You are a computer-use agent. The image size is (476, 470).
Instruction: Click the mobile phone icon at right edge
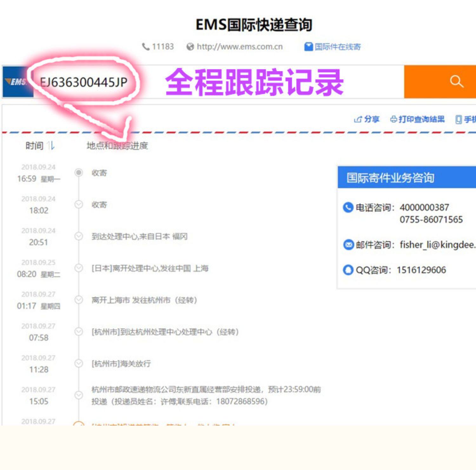pos(458,119)
